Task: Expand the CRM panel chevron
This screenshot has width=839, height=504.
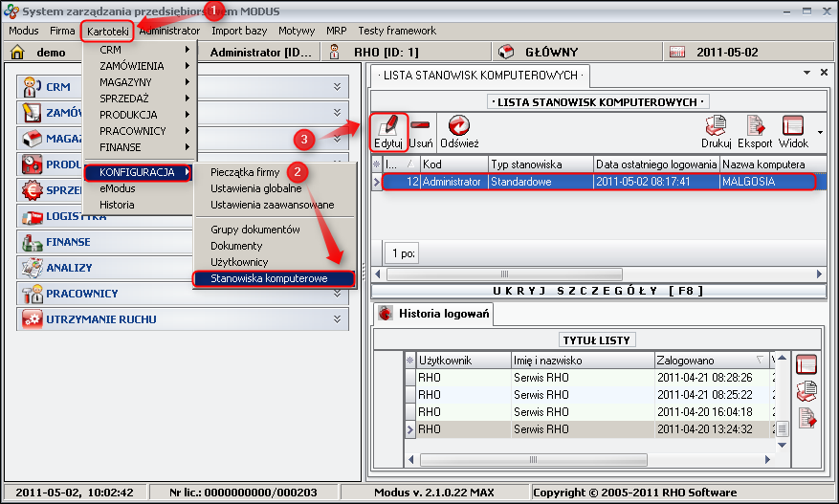Action: point(337,87)
